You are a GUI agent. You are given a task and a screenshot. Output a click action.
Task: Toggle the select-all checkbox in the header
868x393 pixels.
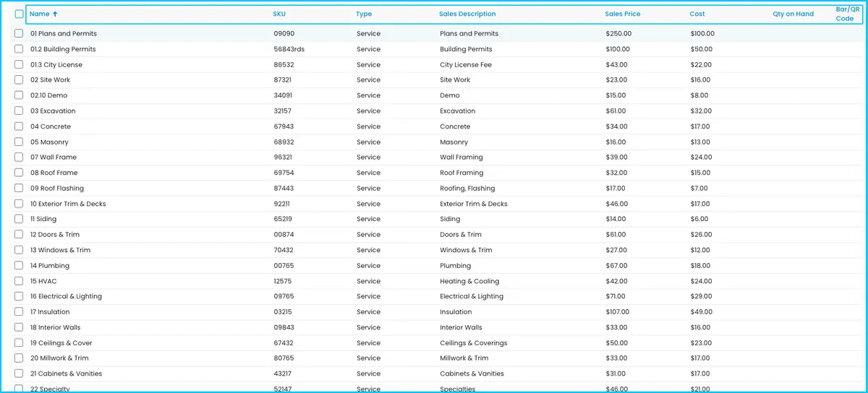tap(19, 14)
